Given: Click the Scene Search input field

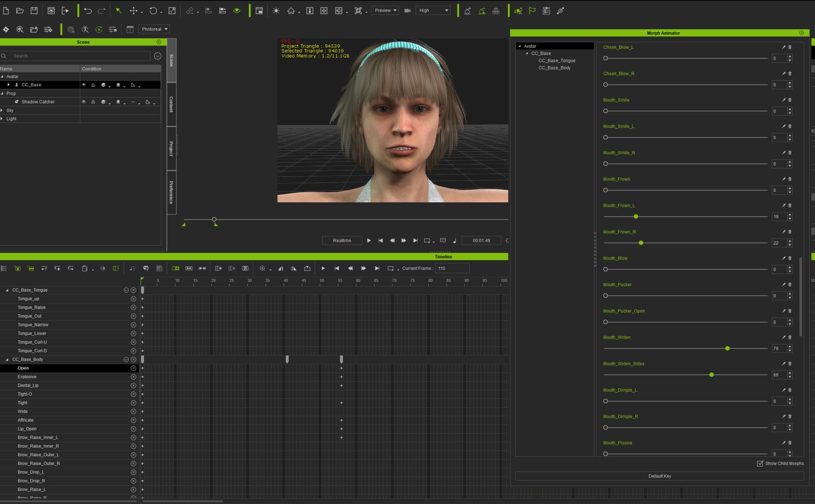Looking at the screenshot, I should [x=80, y=56].
